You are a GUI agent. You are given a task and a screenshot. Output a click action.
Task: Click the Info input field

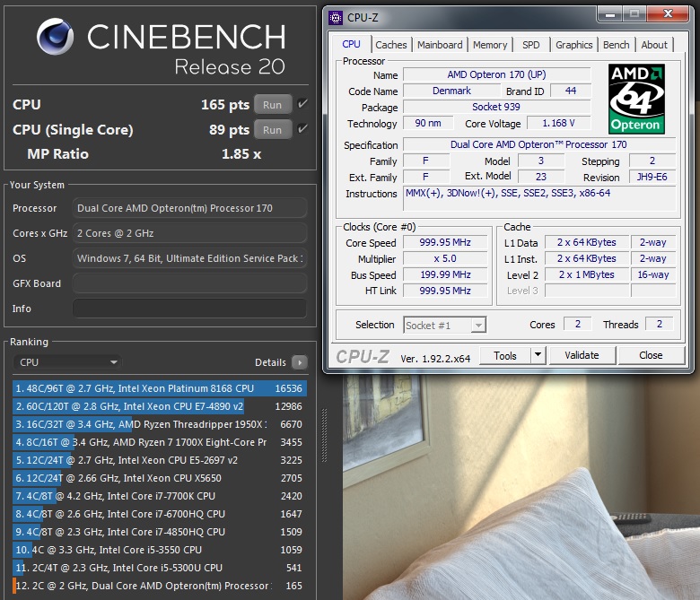(189, 309)
